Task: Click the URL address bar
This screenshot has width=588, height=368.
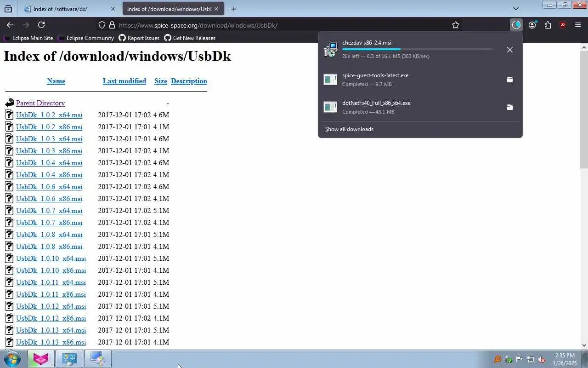Action: [280, 25]
